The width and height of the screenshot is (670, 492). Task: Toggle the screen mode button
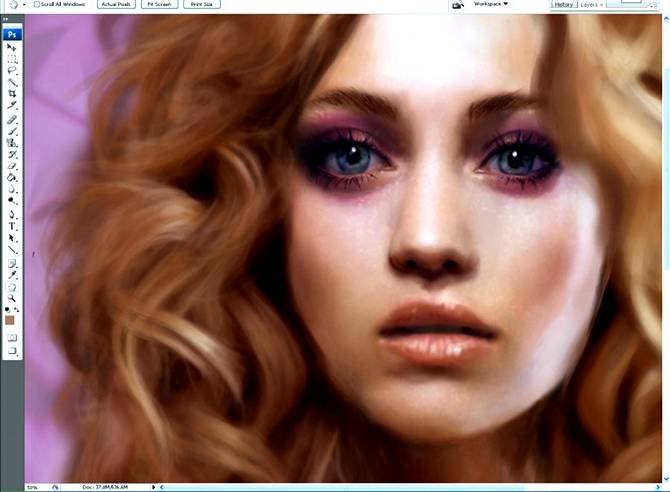[x=12, y=351]
